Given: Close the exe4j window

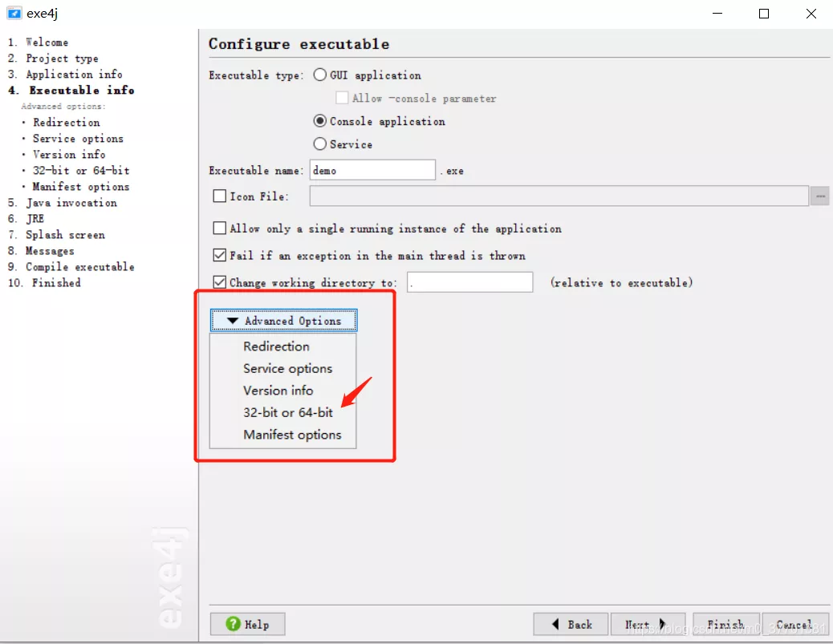Looking at the screenshot, I should [811, 14].
